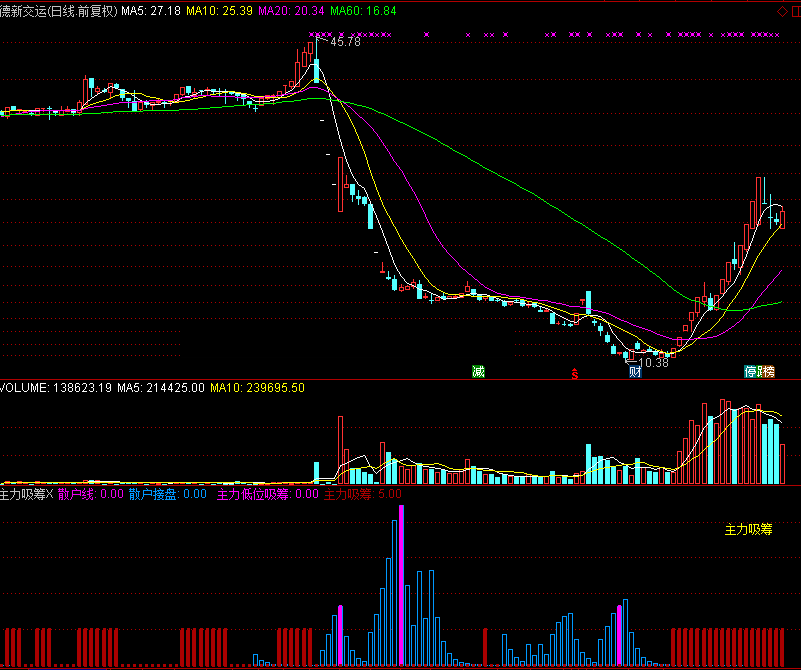
Task: Click the volume MA5: 214425.00 label
Action: [161, 388]
